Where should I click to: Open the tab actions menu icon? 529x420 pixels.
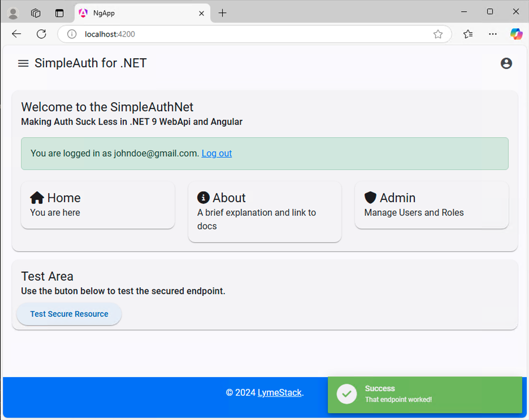[x=59, y=13]
